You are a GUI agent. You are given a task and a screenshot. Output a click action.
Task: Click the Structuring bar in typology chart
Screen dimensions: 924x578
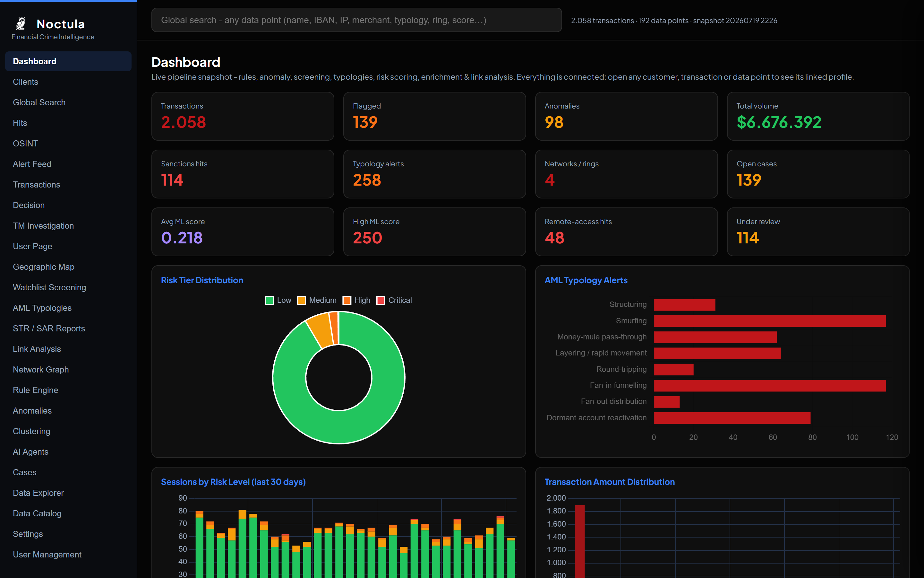(x=685, y=305)
